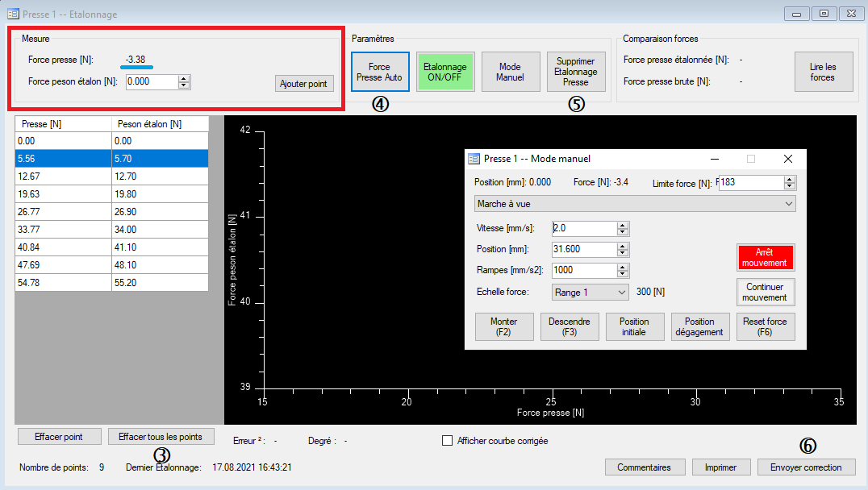
Task: Close the Mode manuel window
Action: click(788, 159)
